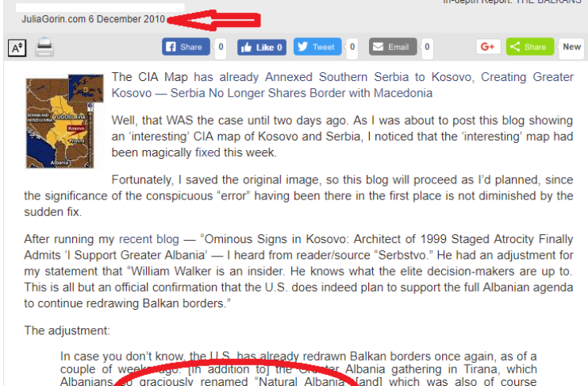Tweet this article
The image size is (588, 386).
coord(317,47)
